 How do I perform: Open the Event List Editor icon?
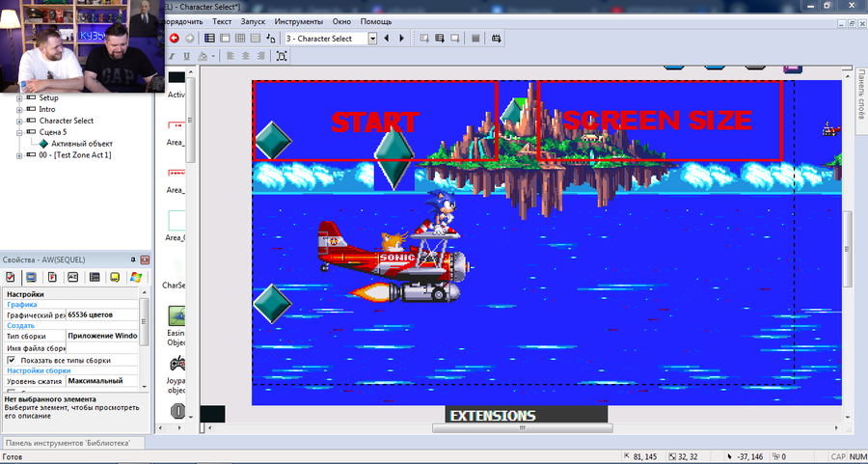[256, 39]
